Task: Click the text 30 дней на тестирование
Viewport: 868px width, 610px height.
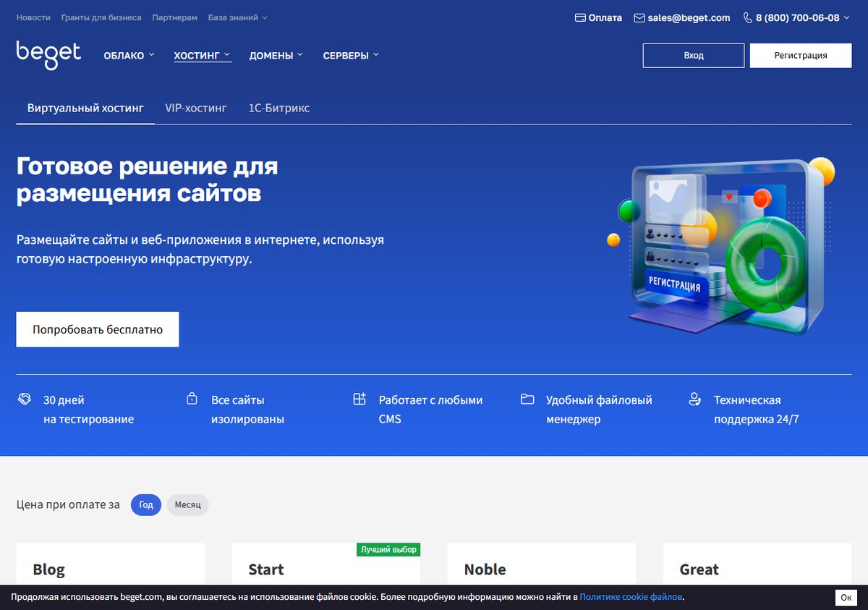Action: (88, 409)
